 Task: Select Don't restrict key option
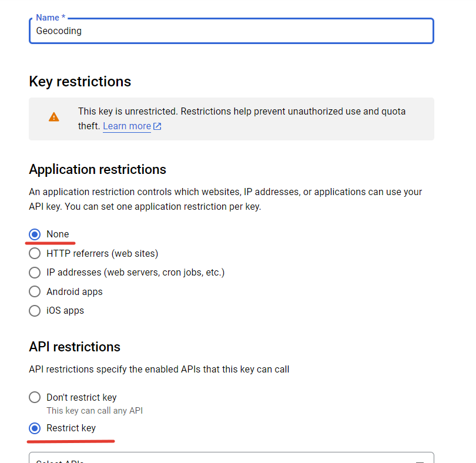pyautogui.click(x=35, y=397)
